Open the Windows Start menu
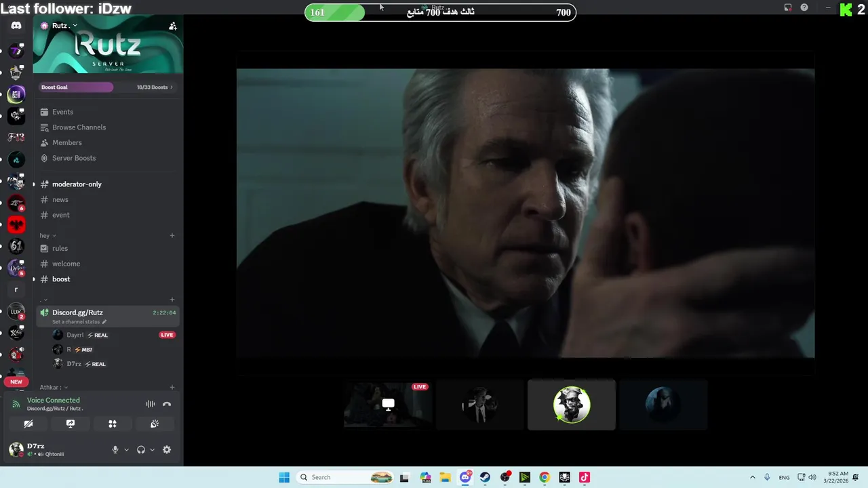 [x=284, y=477]
